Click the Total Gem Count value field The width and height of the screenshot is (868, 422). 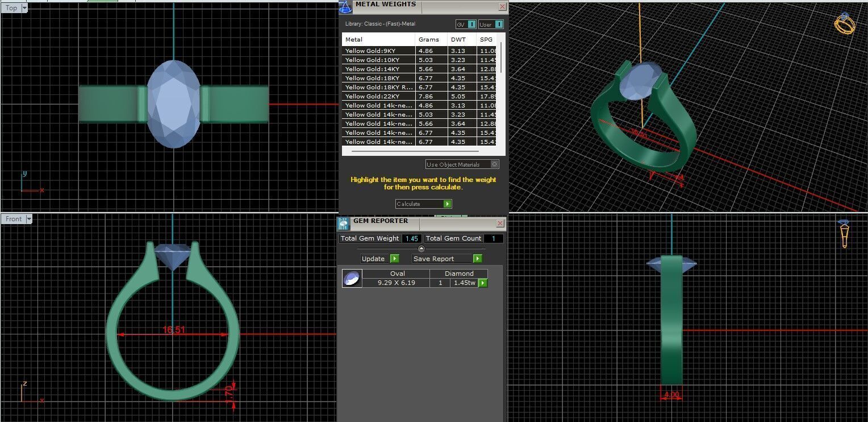494,238
